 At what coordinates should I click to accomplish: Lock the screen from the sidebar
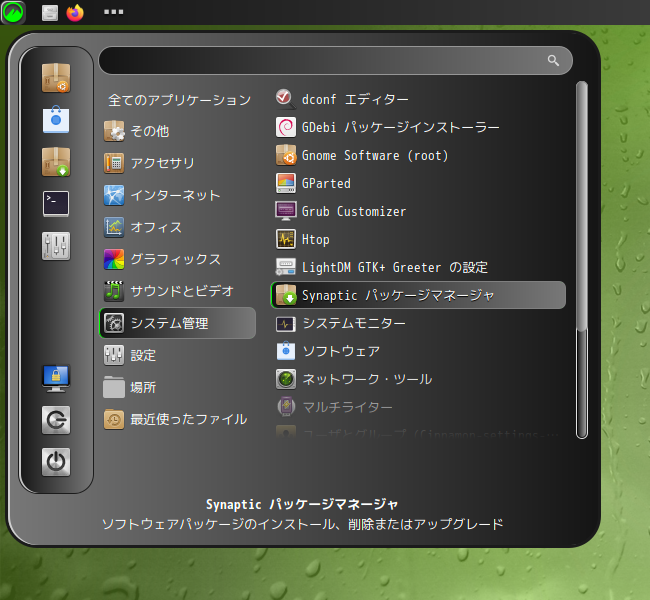(x=56, y=378)
